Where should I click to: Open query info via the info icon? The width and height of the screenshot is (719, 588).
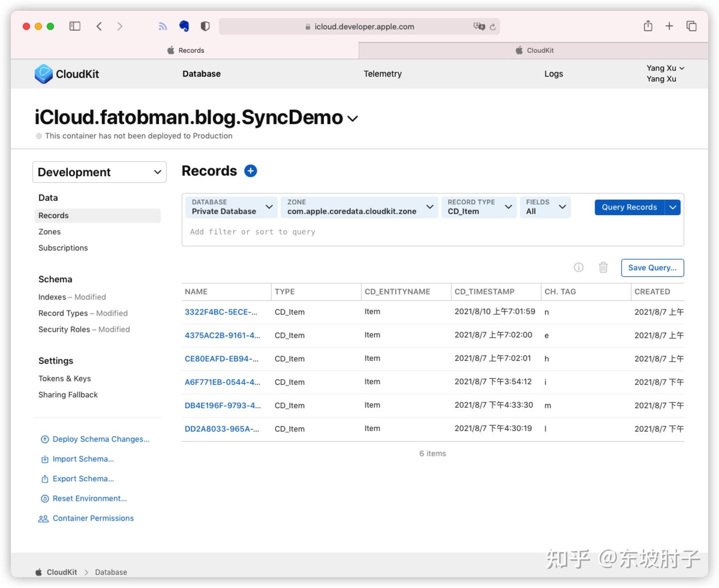pyautogui.click(x=579, y=268)
